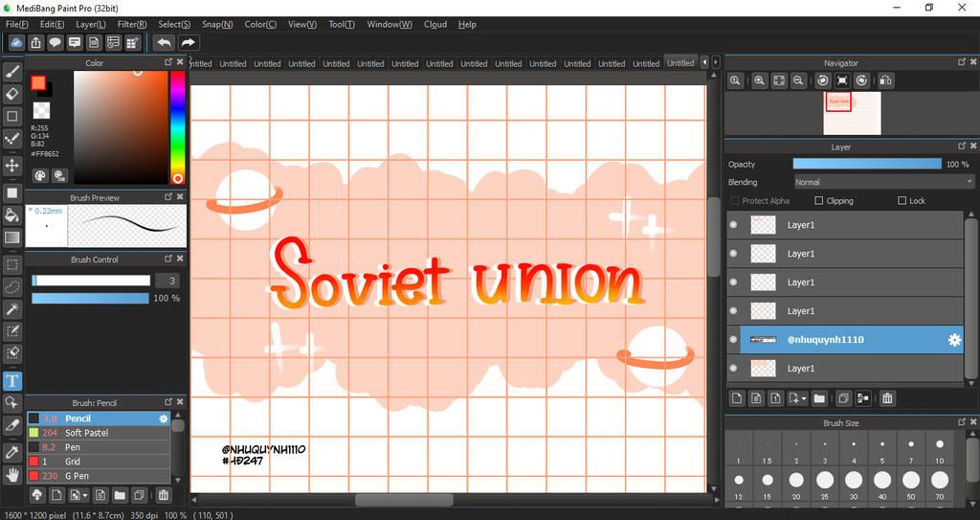
Task: Select the rectangular Select tool
Action: click(11, 264)
